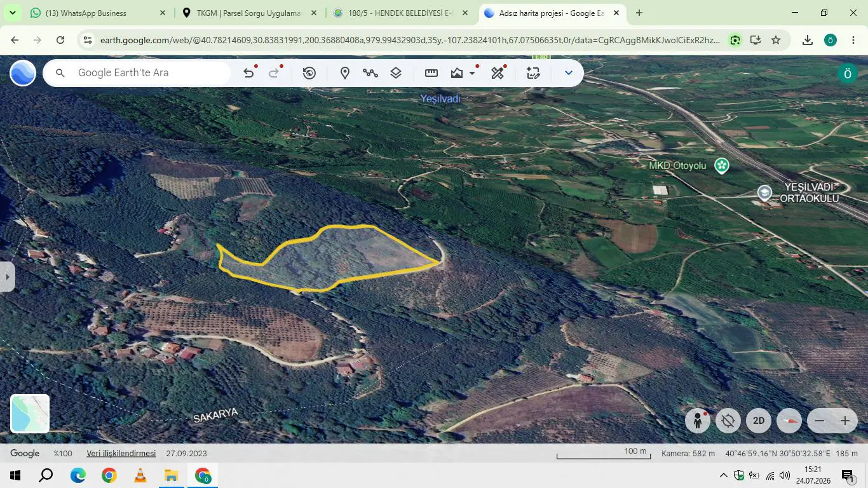
Task: Switch to the 180/5 Hendek Belediyesi tab
Action: (x=400, y=13)
